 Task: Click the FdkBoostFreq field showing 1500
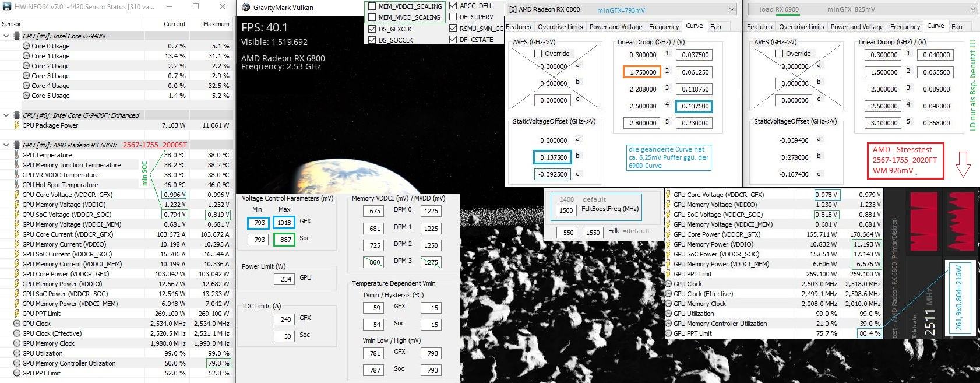pyautogui.click(x=566, y=210)
